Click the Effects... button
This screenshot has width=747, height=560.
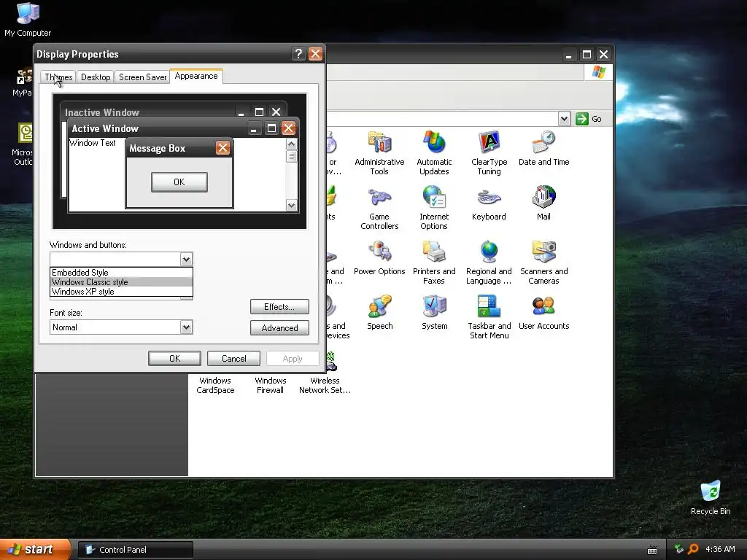[x=279, y=307]
